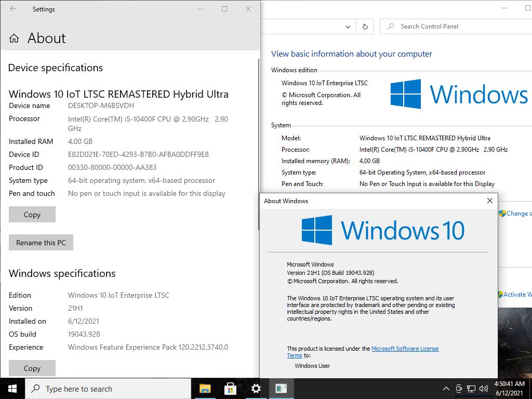Open File Explorer from the taskbar

[205, 389]
